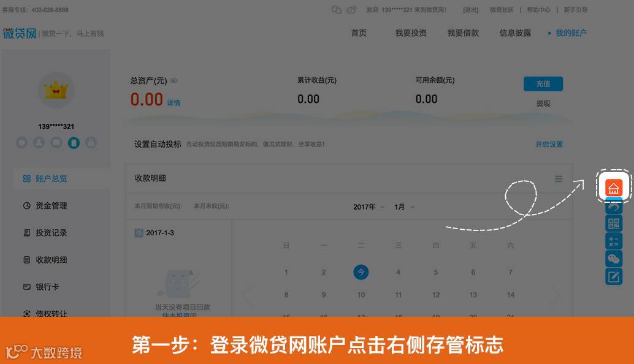Click the 微贷网 logo

click(x=20, y=33)
